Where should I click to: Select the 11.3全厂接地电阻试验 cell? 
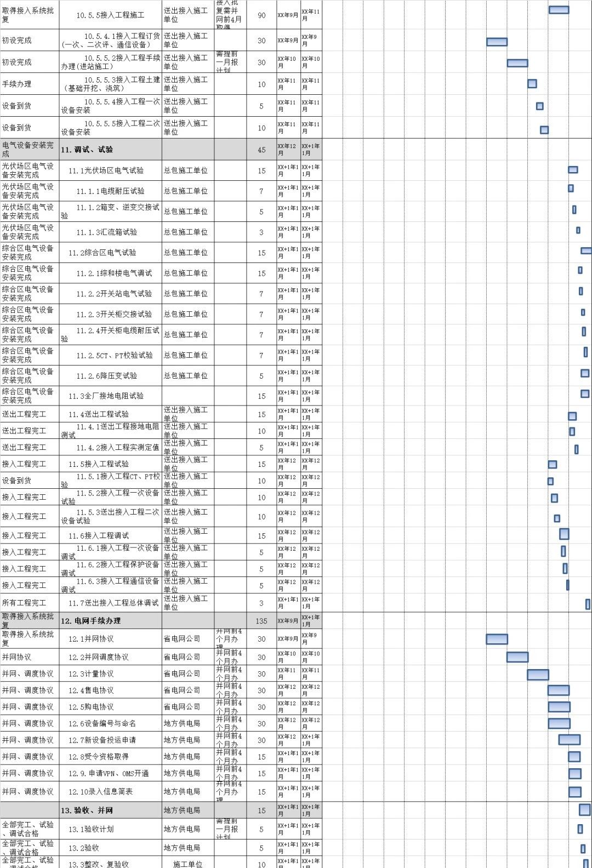coord(110,396)
